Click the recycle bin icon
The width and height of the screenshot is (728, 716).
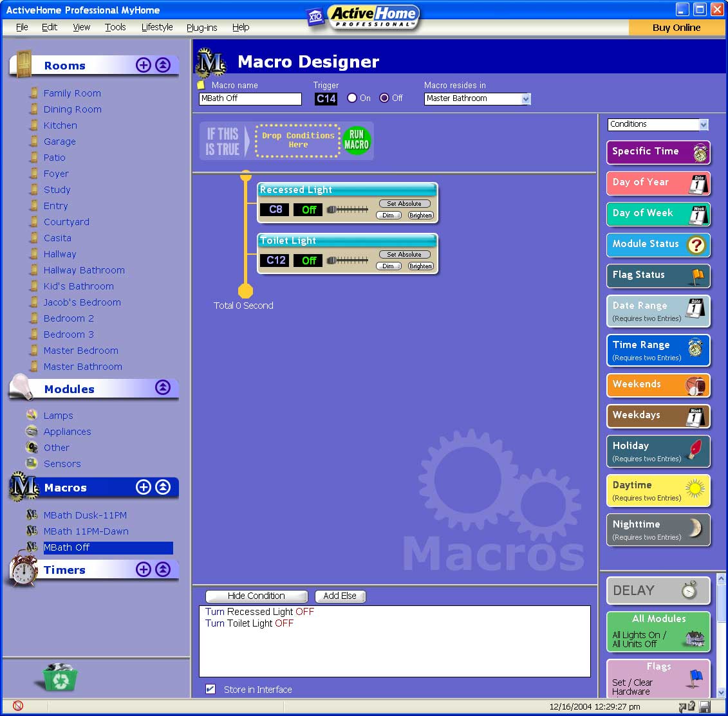(x=60, y=677)
